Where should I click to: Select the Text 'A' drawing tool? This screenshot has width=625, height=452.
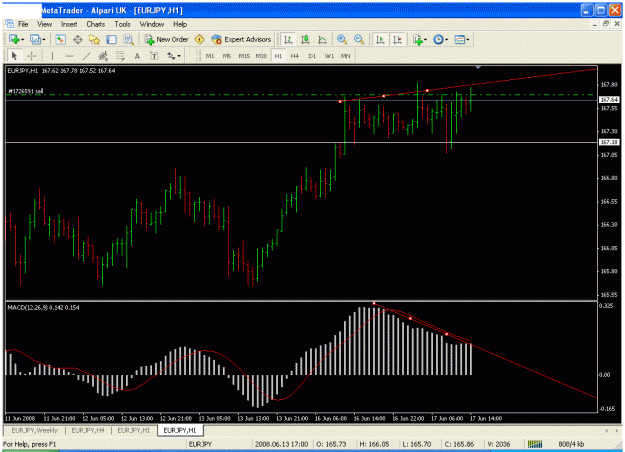point(137,56)
